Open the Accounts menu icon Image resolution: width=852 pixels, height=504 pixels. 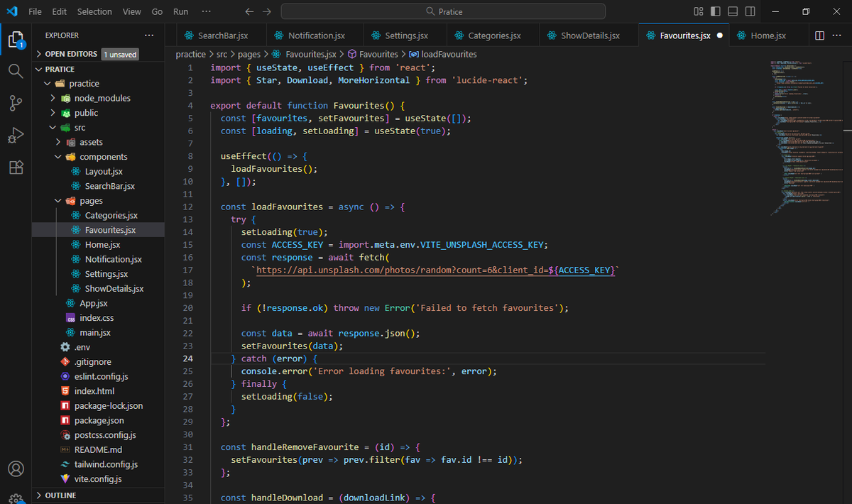pos(16,469)
